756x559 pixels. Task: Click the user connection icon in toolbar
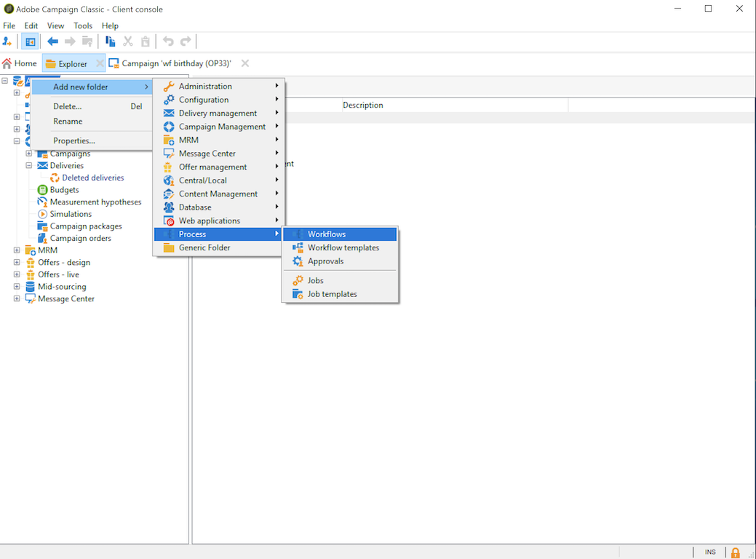point(7,41)
